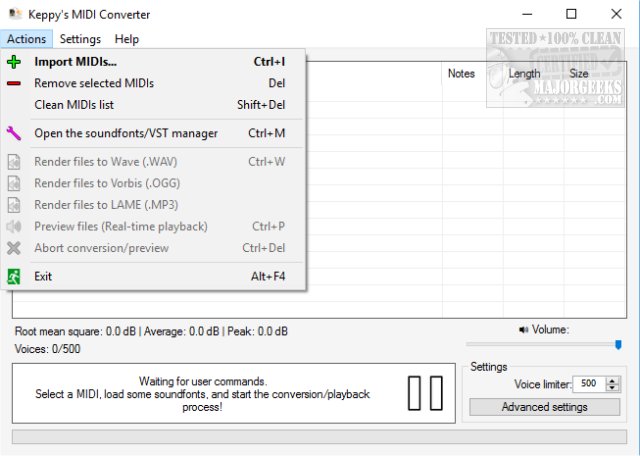
Task: Click the Length column header
Action: [x=533, y=73]
